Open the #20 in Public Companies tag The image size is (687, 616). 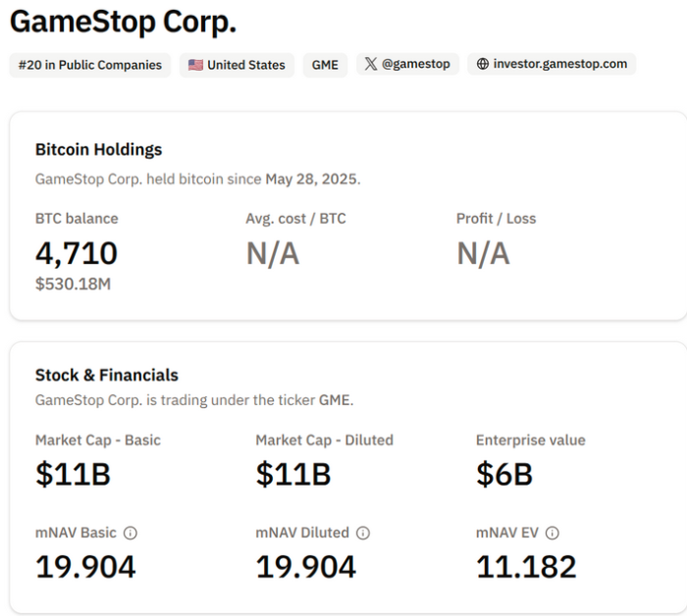[x=90, y=65]
